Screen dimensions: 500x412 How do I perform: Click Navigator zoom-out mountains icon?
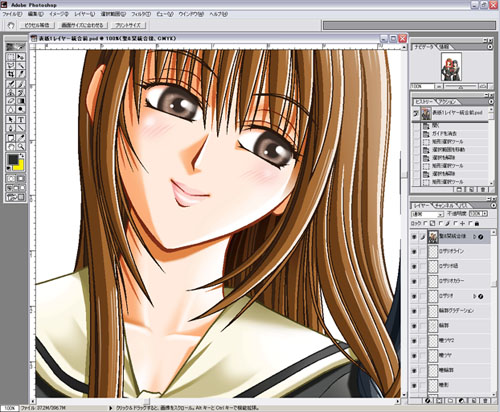click(439, 86)
